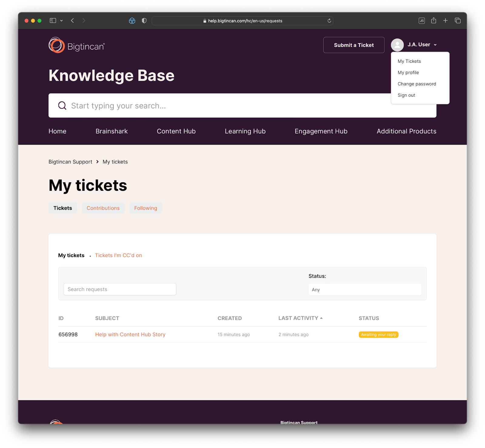Reload the page with the refresh icon
This screenshot has height=448, width=485.
pyautogui.click(x=329, y=21)
